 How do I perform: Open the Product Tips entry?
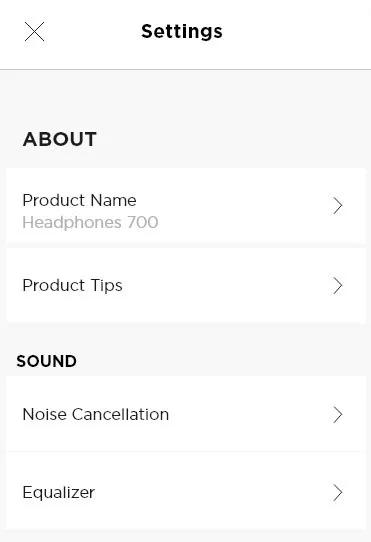(186, 286)
